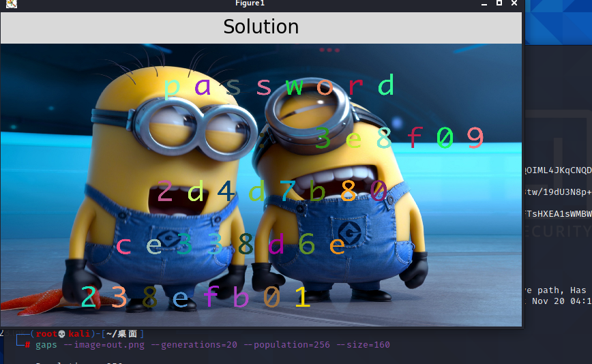Click the "2d4d7b80" text in the image

coord(272,191)
